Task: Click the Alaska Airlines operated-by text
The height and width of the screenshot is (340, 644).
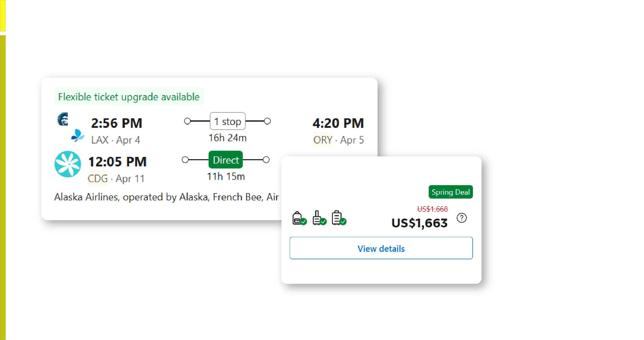Action: coord(166,197)
